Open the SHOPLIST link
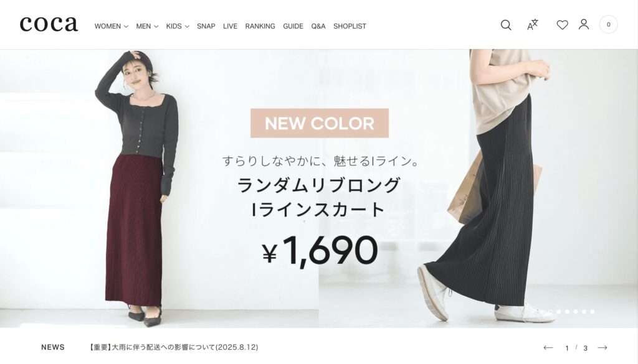 pos(350,26)
